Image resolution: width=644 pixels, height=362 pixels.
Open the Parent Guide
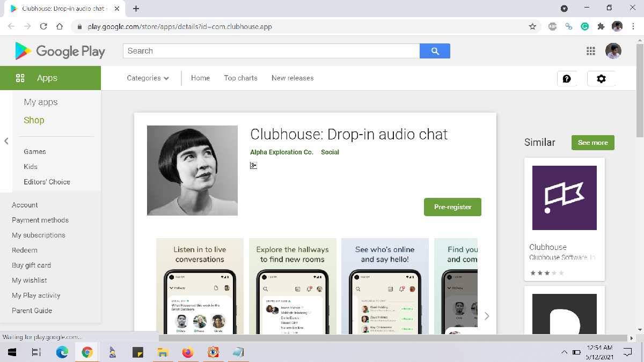click(x=32, y=311)
